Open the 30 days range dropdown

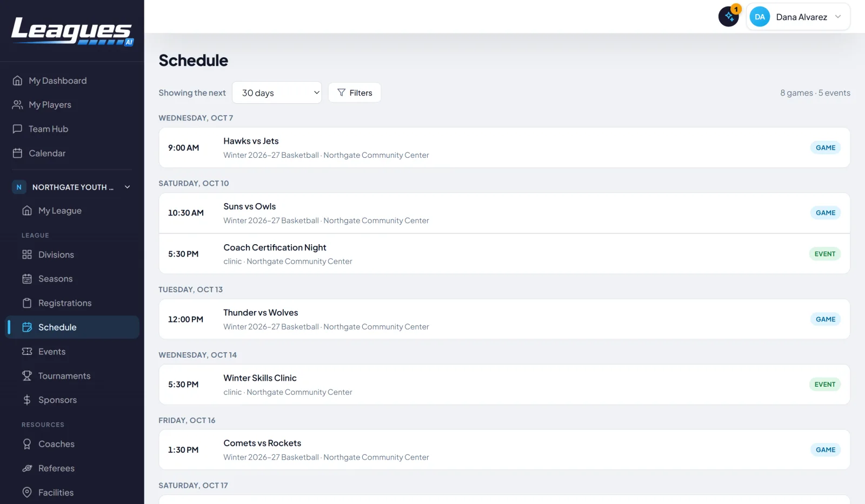tap(277, 93)
